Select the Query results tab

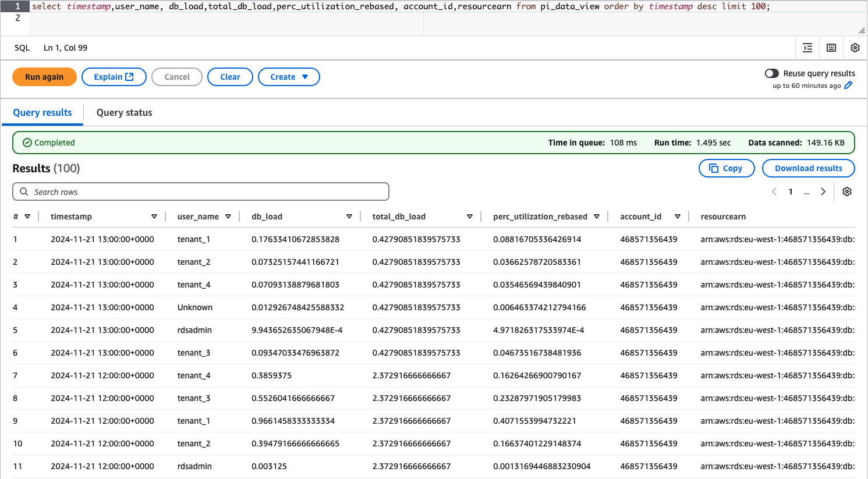coord(42,112)
